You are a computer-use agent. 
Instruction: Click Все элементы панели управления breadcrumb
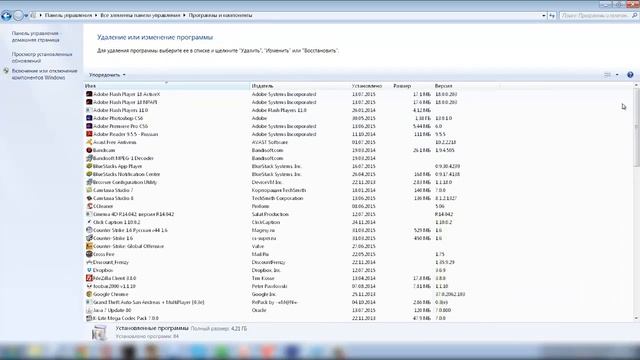pos(140,16)
